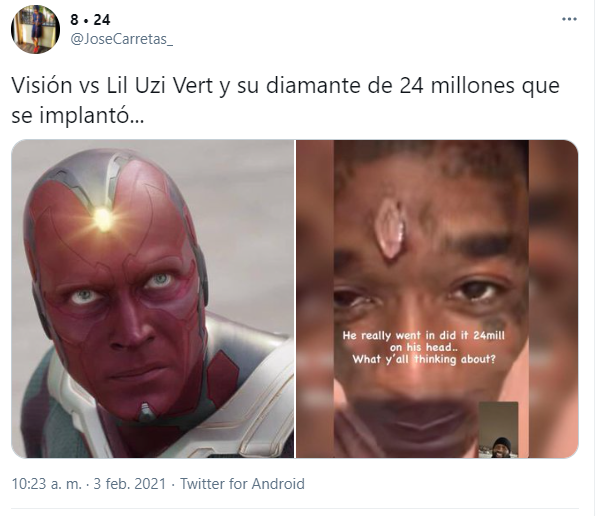Click the "What y'all thinking about?" caption line
Screen dimensions: 596x516
pos(424,359)
